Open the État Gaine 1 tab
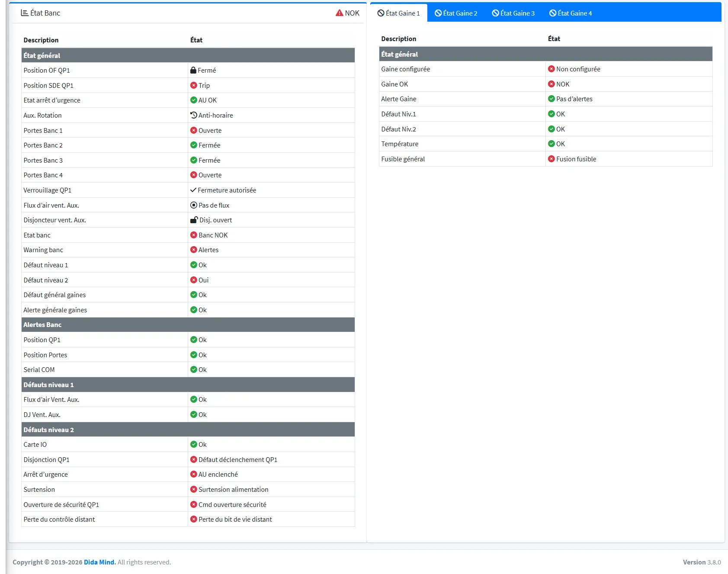The height and width of the screenshot is (574, 728). [398, 13]
